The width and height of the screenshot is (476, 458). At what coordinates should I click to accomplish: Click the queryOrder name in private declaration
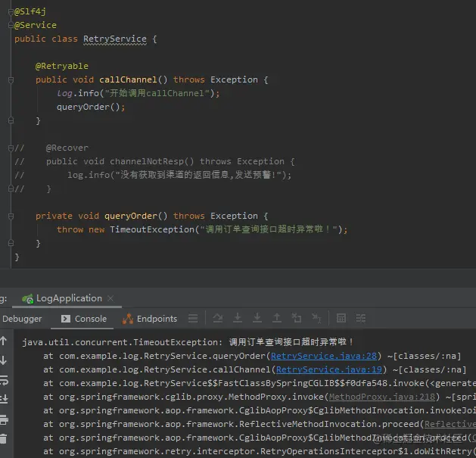(x=131, y=216)
